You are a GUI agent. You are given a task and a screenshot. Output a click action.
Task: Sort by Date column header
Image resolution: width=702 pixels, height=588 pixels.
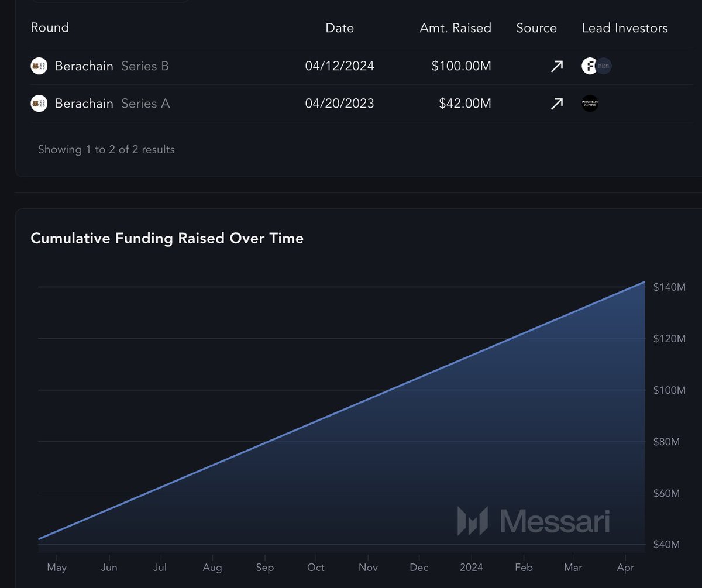tap(340, 28)
